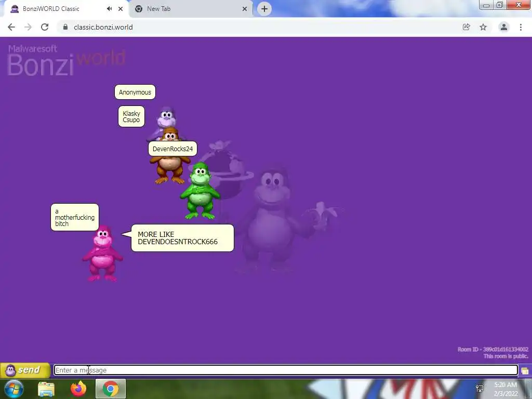Open Chrome three-dot menu
This screenshot has height=399, width=532.
pos(521,27)
